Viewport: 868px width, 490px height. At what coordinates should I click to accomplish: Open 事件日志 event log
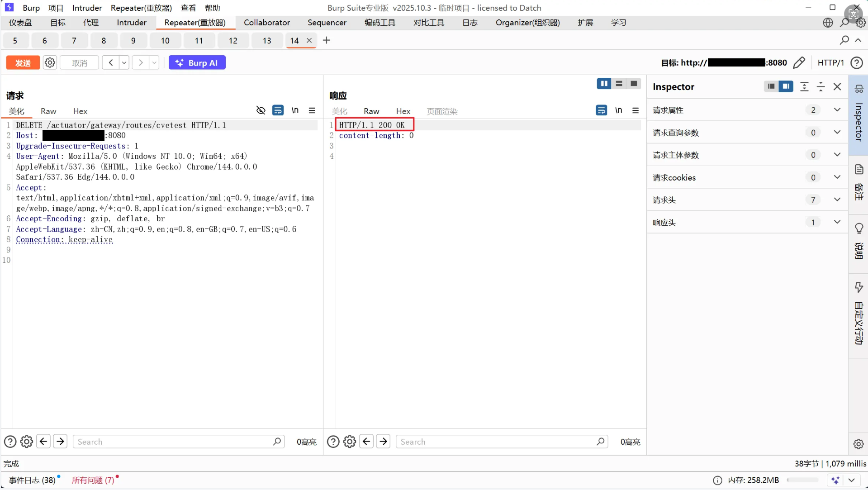(32, 480)
